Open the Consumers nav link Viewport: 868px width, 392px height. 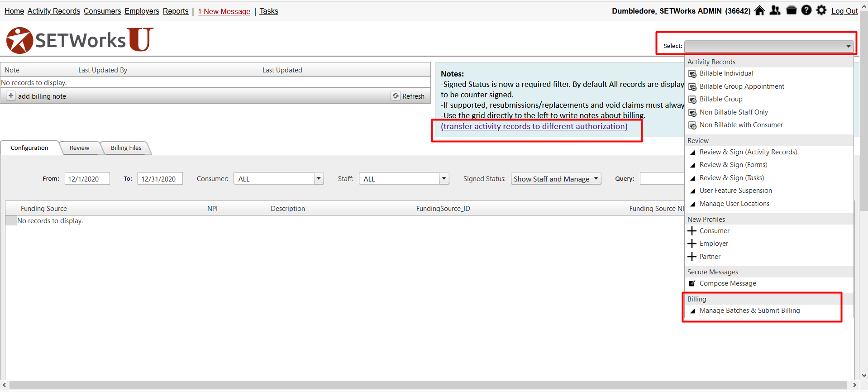[x=102, y=11]
